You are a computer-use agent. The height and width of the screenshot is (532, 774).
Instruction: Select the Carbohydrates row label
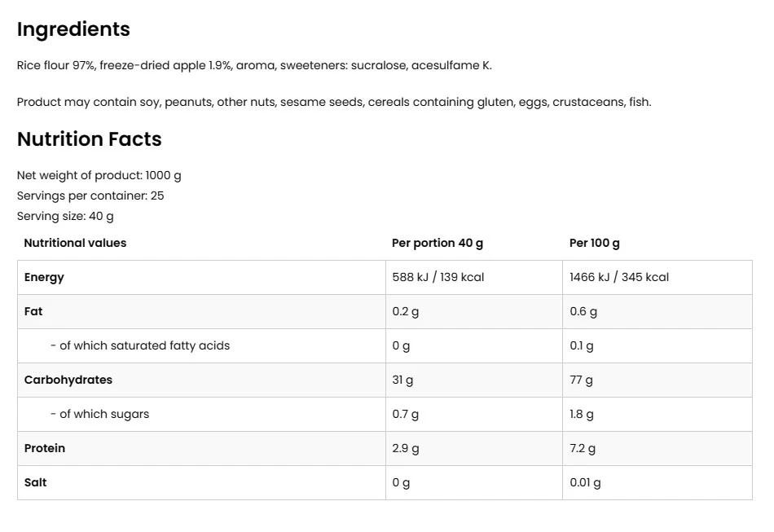pos(68,380)
